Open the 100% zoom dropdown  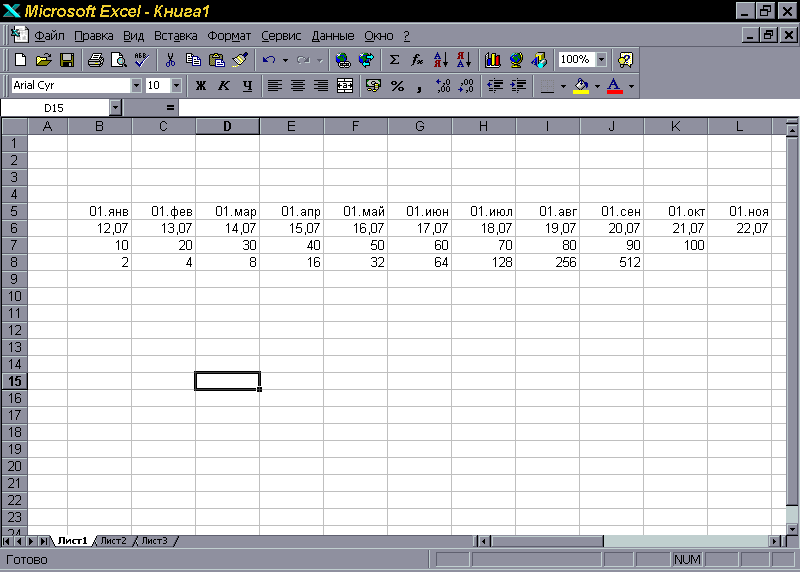coord(602,60)
